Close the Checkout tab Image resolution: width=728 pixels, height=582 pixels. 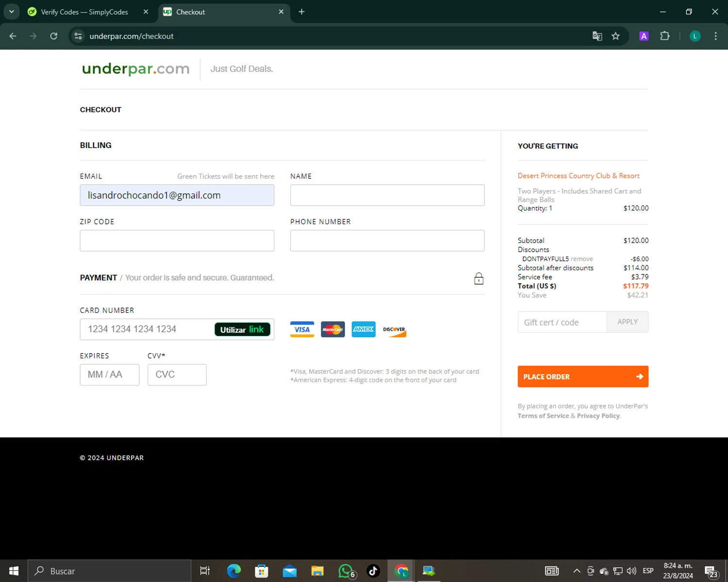(x=281, y=12)
